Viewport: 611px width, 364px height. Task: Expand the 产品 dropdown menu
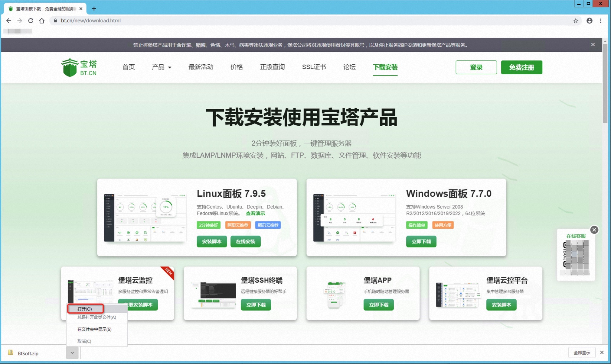pos(162,67)
